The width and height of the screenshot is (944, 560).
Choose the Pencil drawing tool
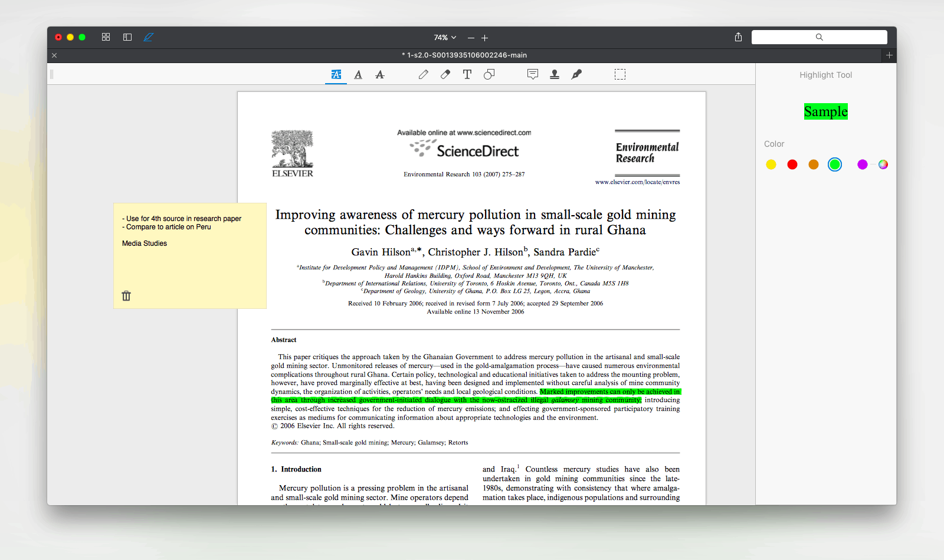click(x=423, y=74)
